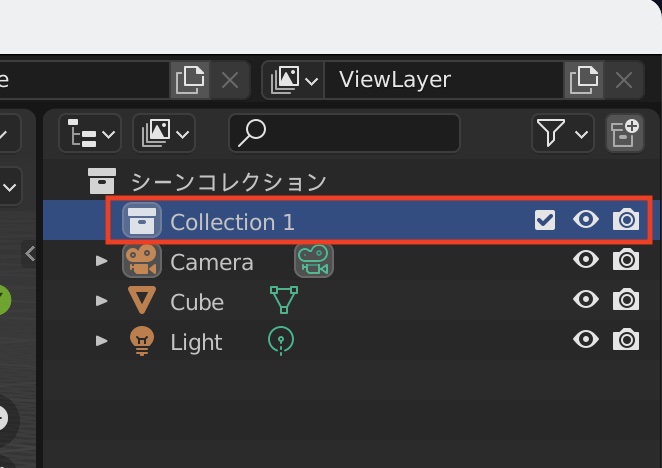Click the Collection 1 box icon

click(x=141, y=221)
